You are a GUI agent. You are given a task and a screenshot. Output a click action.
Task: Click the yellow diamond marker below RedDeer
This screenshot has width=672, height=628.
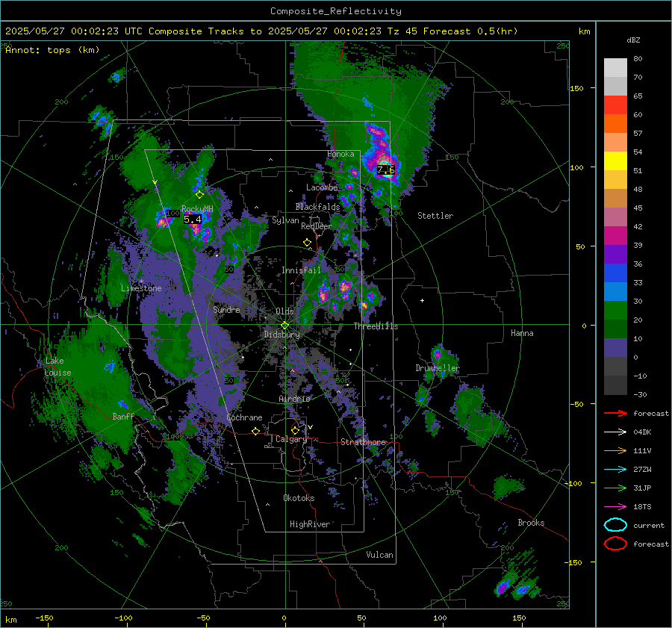click(x=307, y=243)
